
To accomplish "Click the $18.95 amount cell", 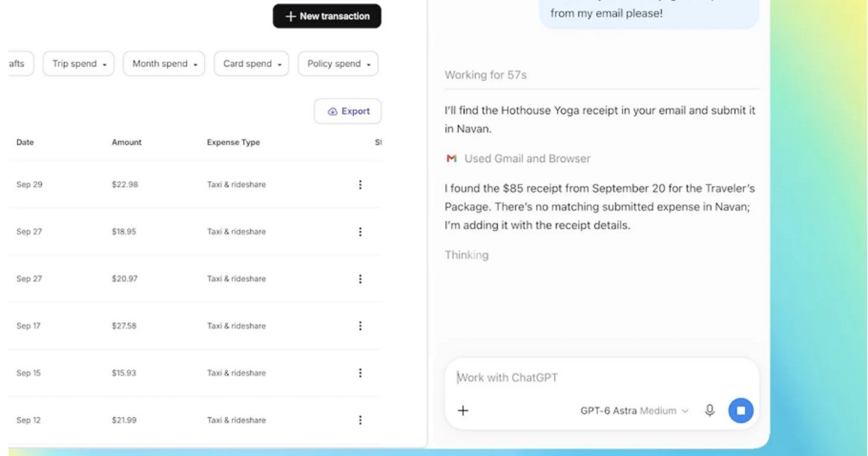I will coord(124,232).
